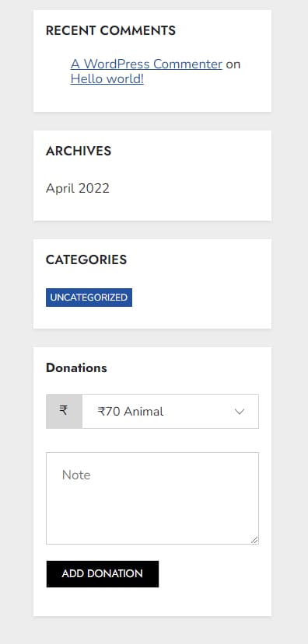Screen dimensions: 308x644
Task: Open the 'Hello world!' post link
Action: pyautogui.click(x=107, y=79)
